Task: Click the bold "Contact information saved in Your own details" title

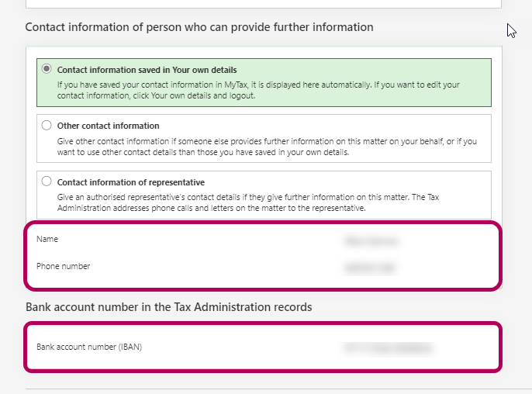Action: (x=147, y=69)
